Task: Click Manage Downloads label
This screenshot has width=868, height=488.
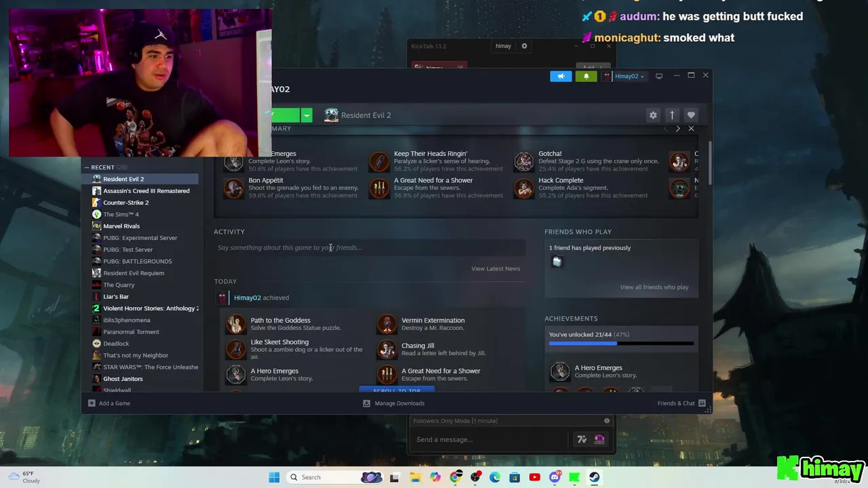Action: [399, 403]
